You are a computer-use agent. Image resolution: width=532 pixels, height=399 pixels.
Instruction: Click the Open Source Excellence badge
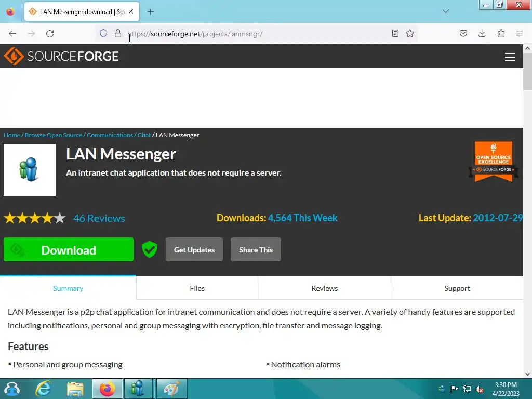coord(494,162)
